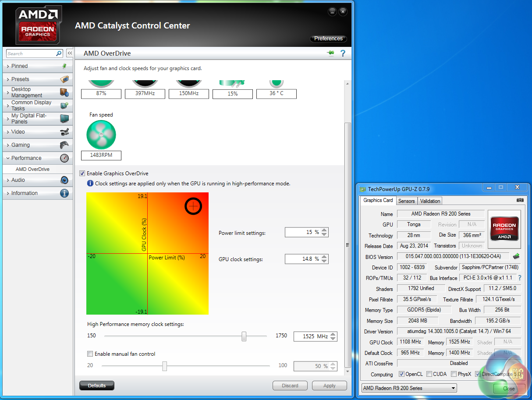The height and width of the screenshot is (400, 532).
Task: Open the AMD Radeon R9 200 Series dropdown
Action: tap(409, 388)
